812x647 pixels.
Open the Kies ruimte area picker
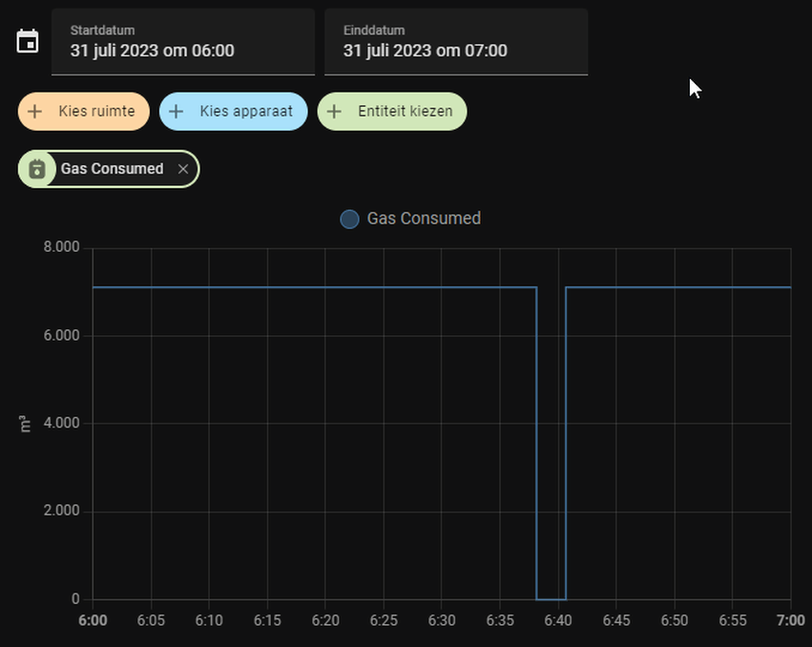click(84, 112)
